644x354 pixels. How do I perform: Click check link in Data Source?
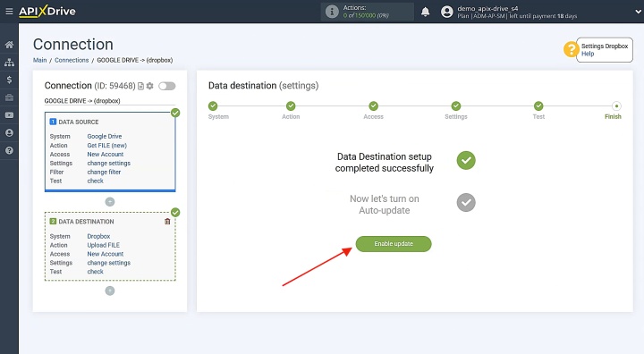[96, 181]
